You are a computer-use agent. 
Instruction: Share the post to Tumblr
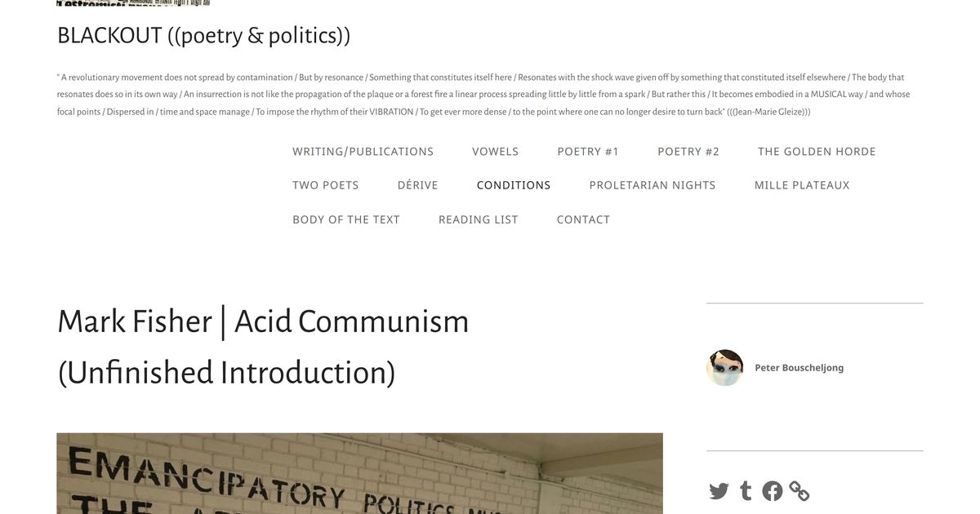[x=746, y=490]
